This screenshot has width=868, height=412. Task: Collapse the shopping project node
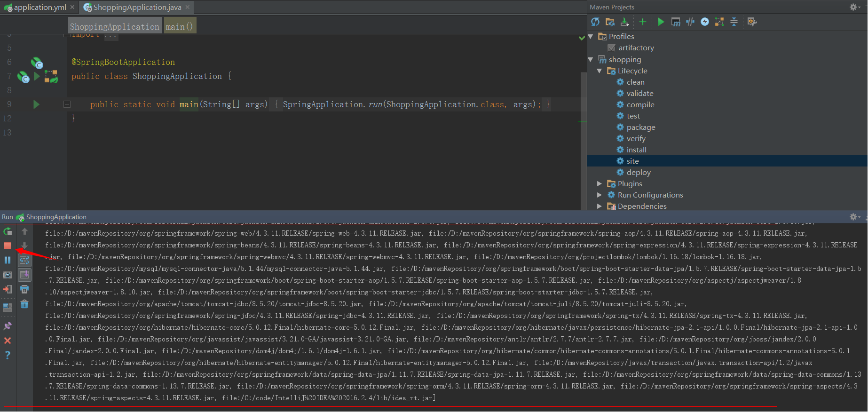click(591, 60)
